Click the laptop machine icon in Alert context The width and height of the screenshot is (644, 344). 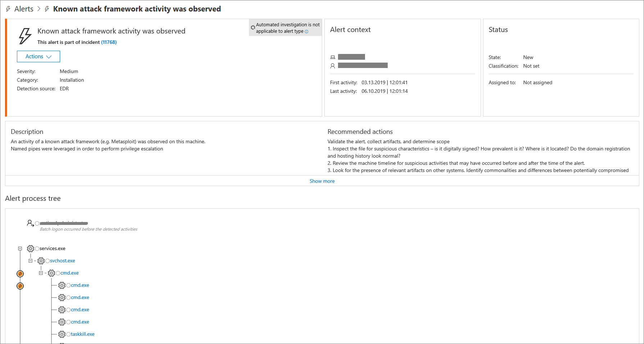333,57
